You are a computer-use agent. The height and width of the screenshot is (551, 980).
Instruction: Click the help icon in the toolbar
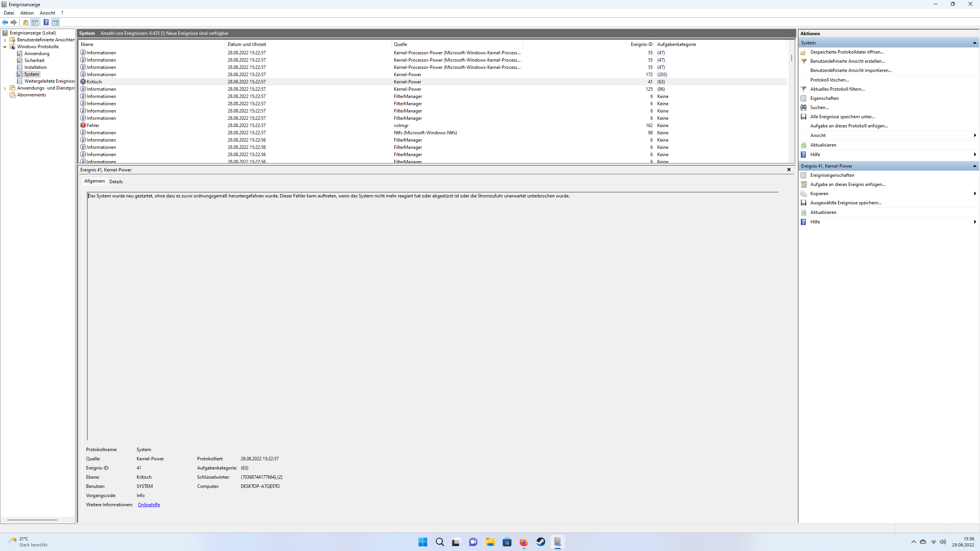pos(46,22)
